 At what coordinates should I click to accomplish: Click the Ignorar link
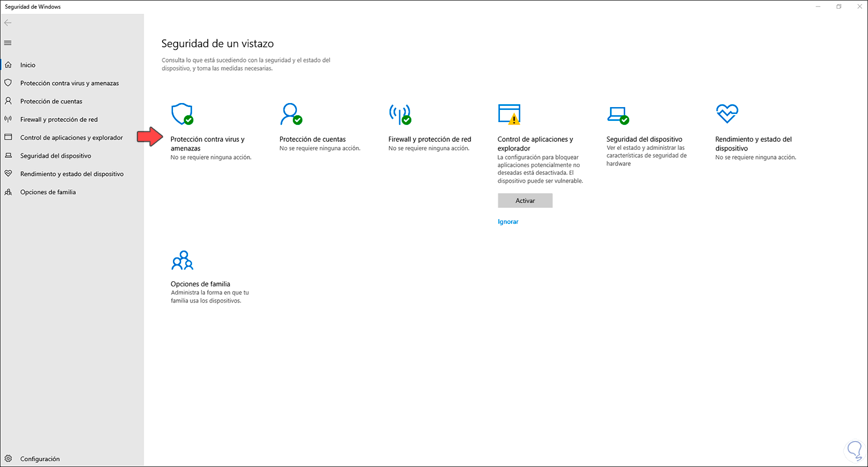(508, 222)
